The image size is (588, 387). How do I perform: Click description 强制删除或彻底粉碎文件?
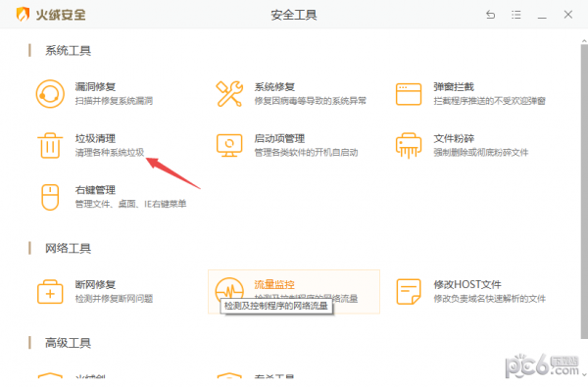pyautogui.click(x=481, y=153)
